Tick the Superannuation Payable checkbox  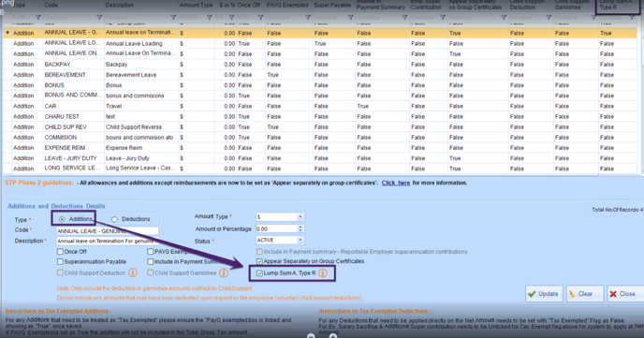pyautogui.click(x=60, y=261)
